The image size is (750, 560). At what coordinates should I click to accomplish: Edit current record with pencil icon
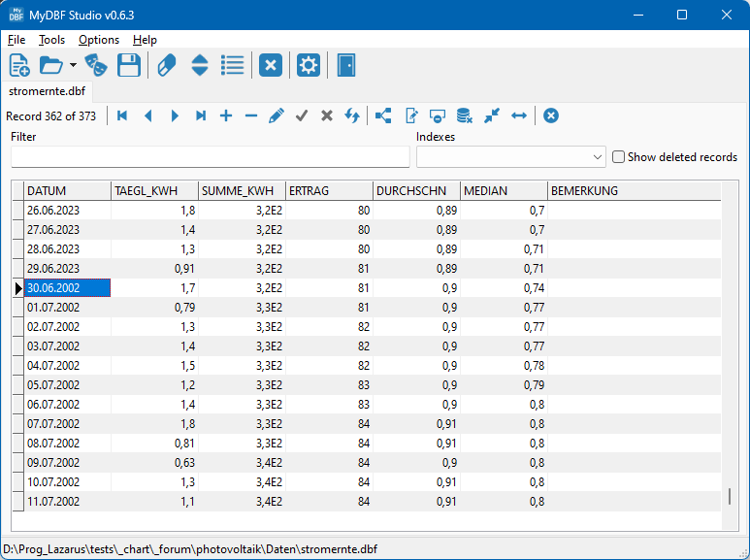tap(276, 115)
